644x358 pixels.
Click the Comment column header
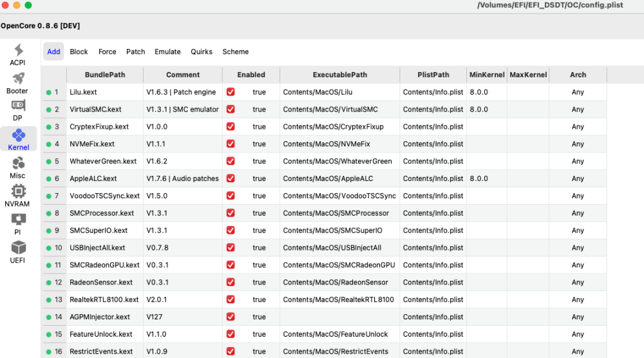point(183,75)
